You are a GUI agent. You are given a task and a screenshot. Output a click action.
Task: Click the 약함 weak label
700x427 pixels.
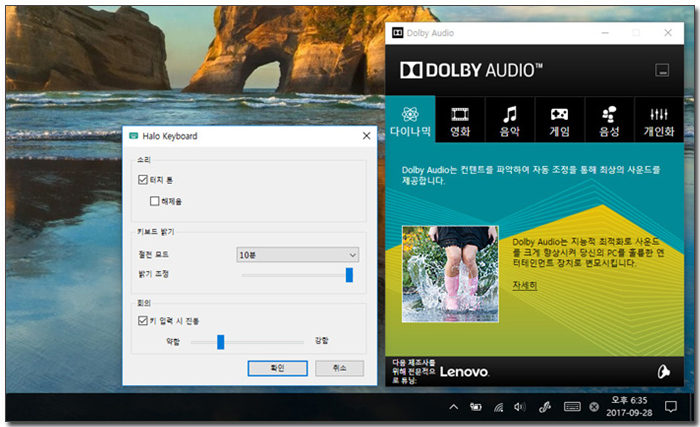click(172, 342)
